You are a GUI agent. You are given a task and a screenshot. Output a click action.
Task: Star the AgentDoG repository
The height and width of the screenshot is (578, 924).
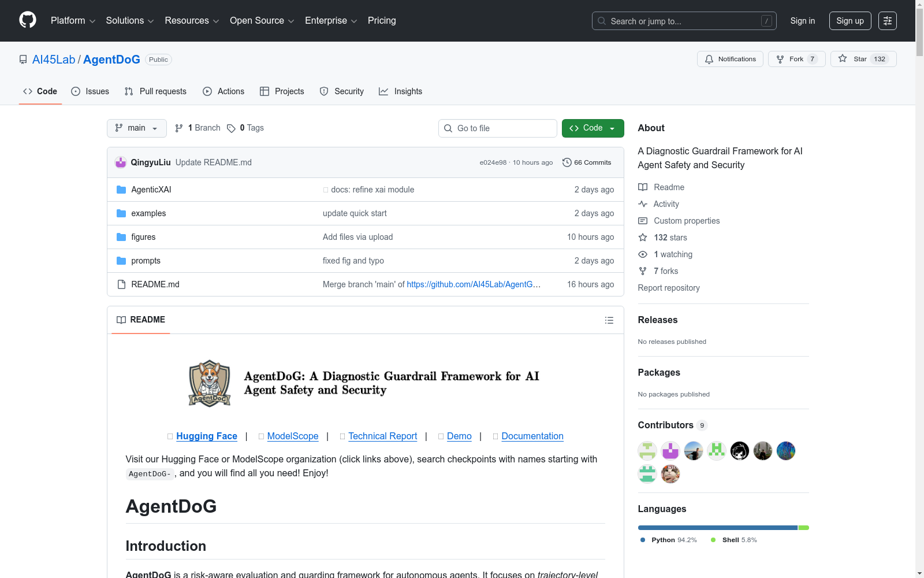tap(863, 59)
